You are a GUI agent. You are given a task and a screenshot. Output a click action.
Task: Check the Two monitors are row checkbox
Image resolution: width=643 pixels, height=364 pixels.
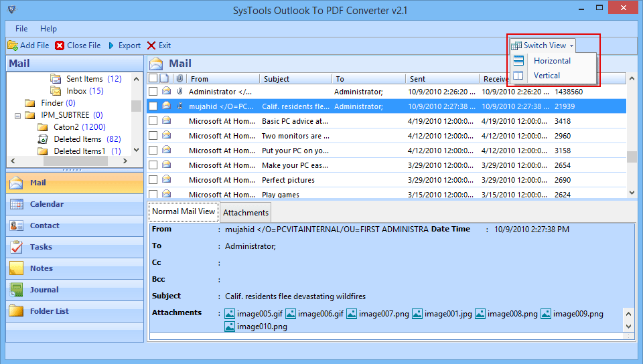coord(153,136)
